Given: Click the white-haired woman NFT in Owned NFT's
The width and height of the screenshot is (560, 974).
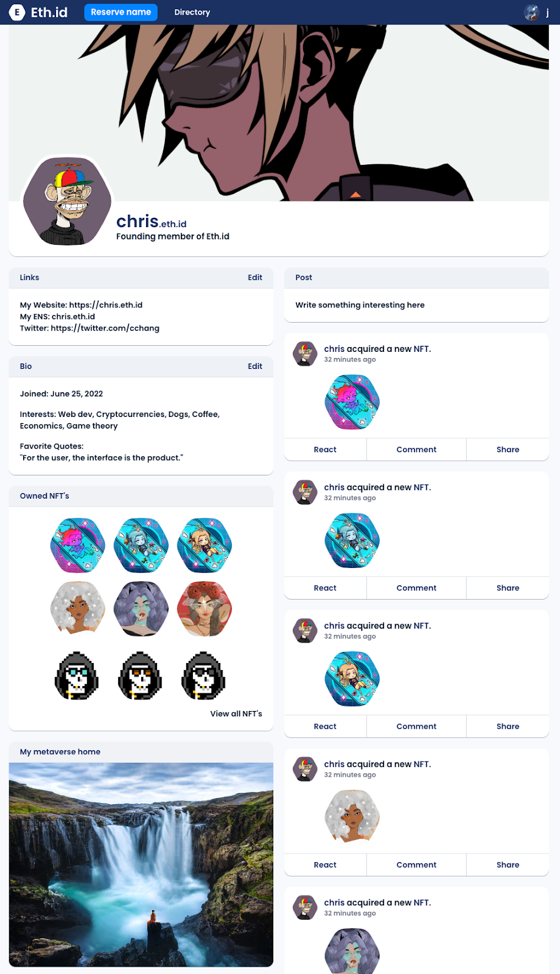Looking at the screenshot, I should point(78,609).
